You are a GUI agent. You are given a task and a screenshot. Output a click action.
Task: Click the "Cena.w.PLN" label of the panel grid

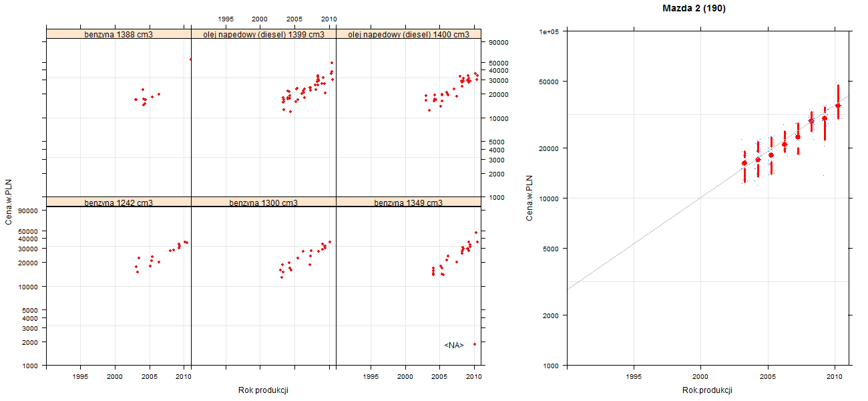click(x=9, y=202)
